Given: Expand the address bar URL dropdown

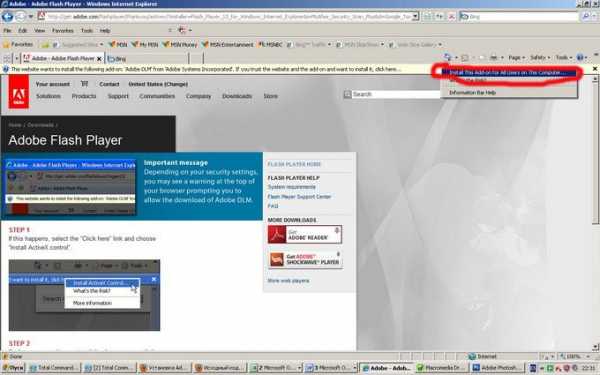Looking at the screenshot, I should [x=416, y=16].
